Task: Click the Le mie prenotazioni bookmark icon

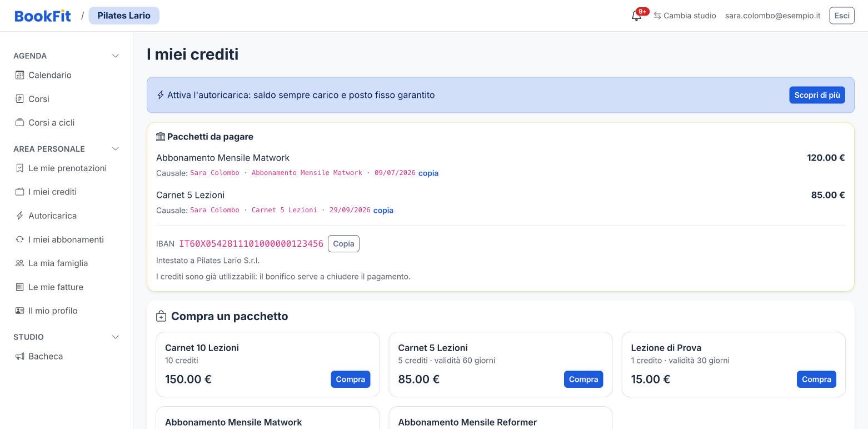Action: (19, 168)
